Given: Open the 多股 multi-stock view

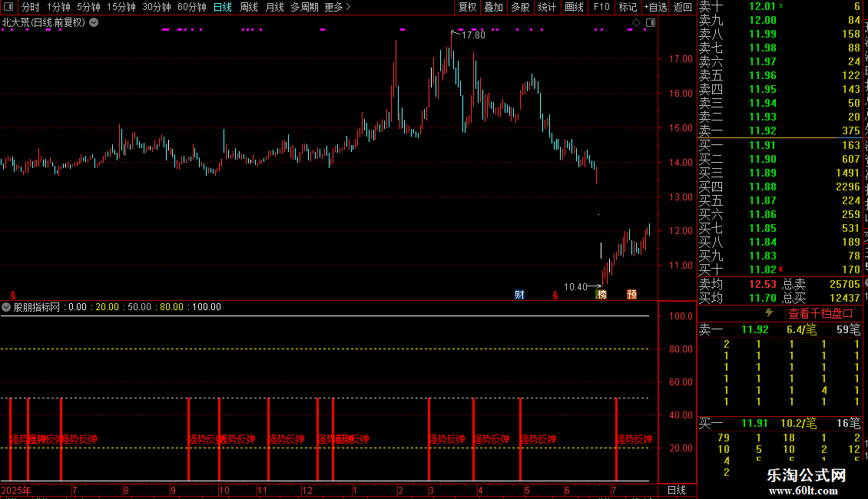Looking at the screenshot, I should [x=520, y=7].
